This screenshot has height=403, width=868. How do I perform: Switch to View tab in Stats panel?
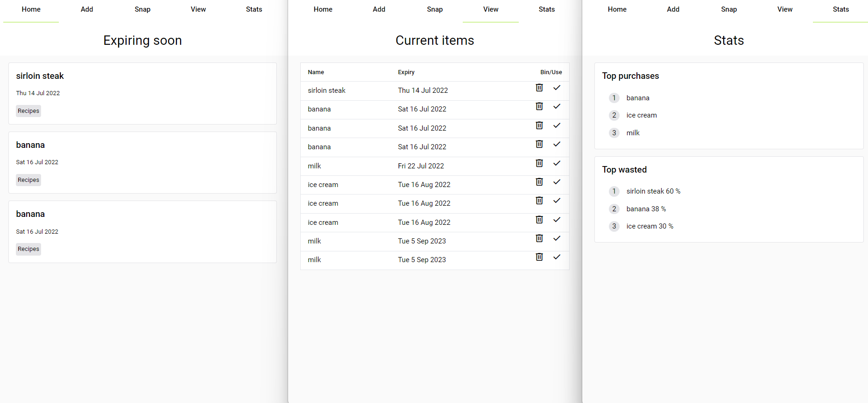pos(785,9)
